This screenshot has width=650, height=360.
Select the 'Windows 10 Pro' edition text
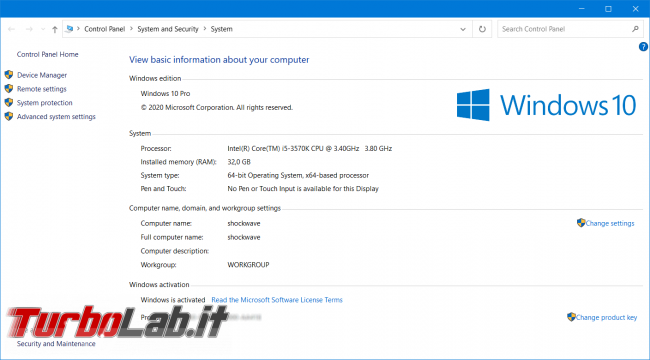point(165,94)
